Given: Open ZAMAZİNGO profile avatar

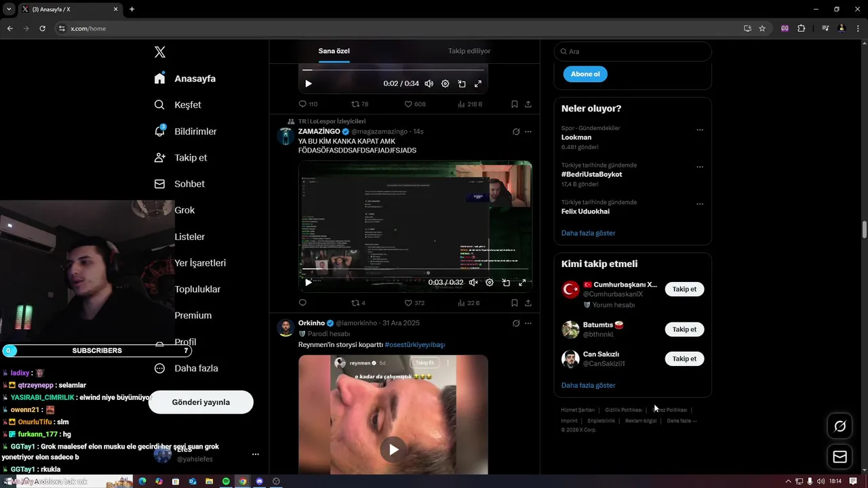Looking at the screenshot, I should 285,136.
